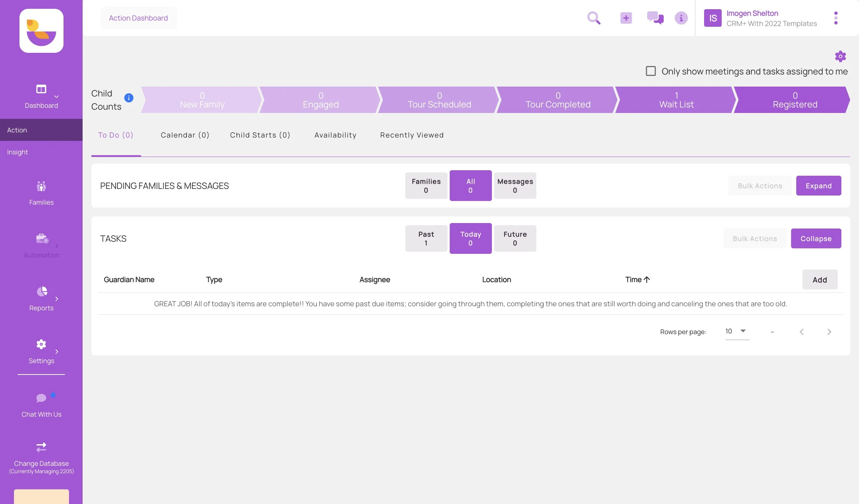Click the Action Dashboard title button
The height and width of the screenshot is (504, 859).
point(138,18)
